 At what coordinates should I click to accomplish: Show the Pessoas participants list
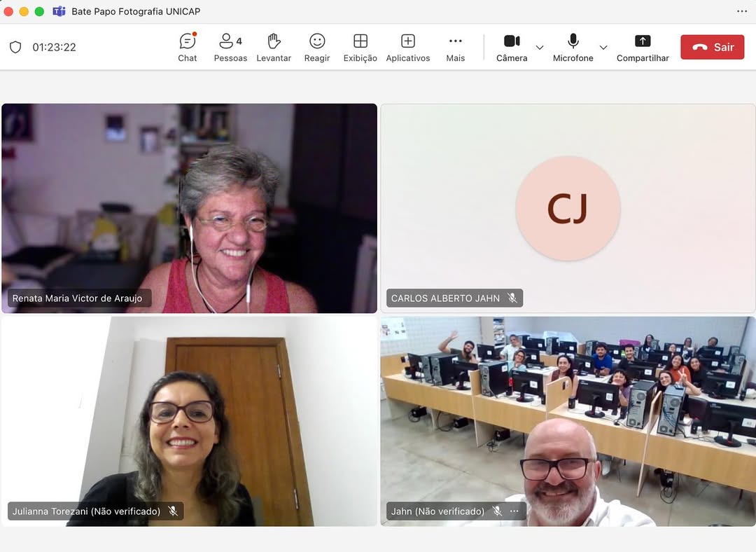[230, 48]
